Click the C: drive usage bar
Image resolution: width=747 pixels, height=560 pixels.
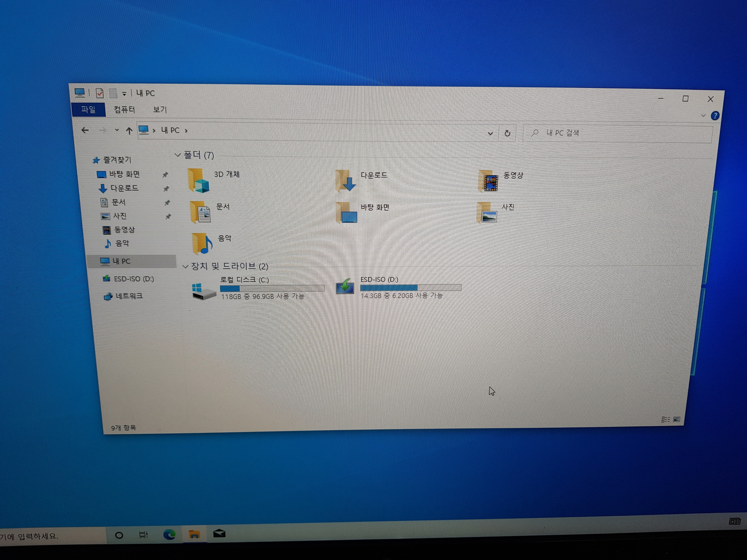coord(272,288)
